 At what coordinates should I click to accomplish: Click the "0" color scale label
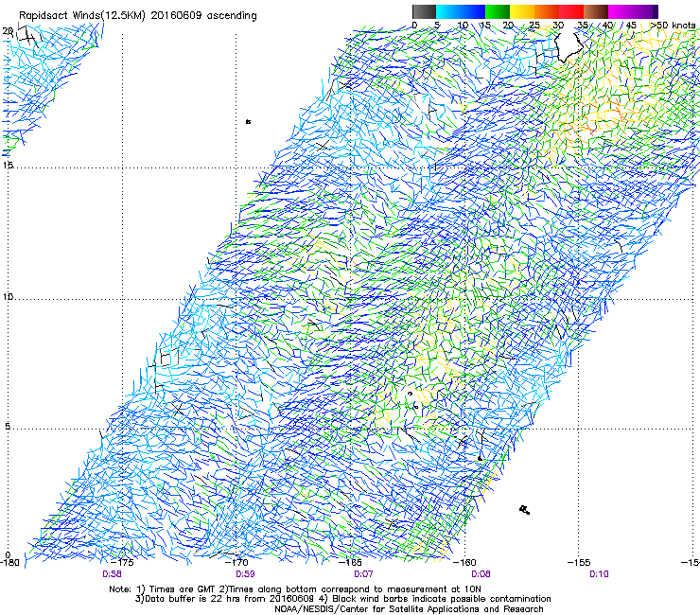pos(414,26)
